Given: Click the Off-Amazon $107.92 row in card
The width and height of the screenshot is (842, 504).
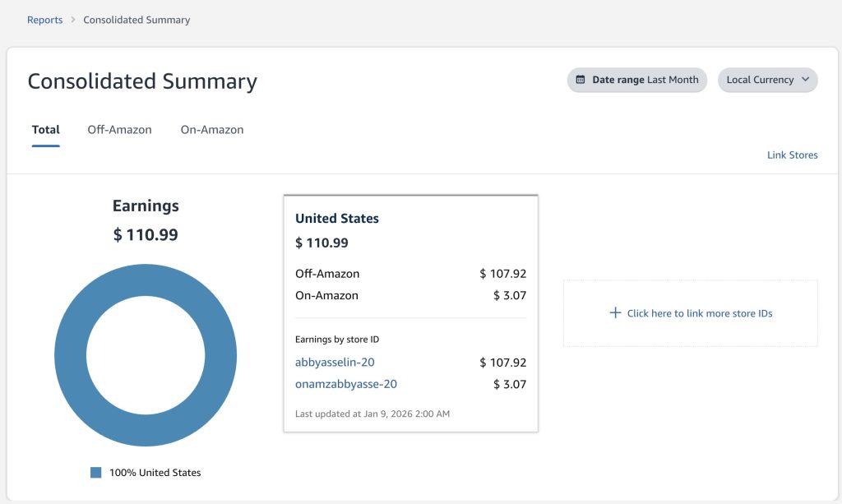Looking at the screenshot, I should (410, 274).
